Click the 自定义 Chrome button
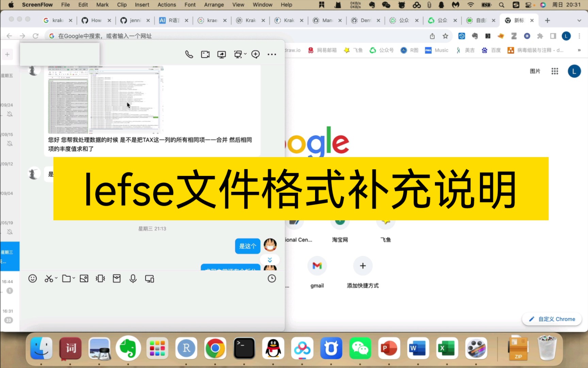This screenshot has height=368, width=588. (551, 319)
